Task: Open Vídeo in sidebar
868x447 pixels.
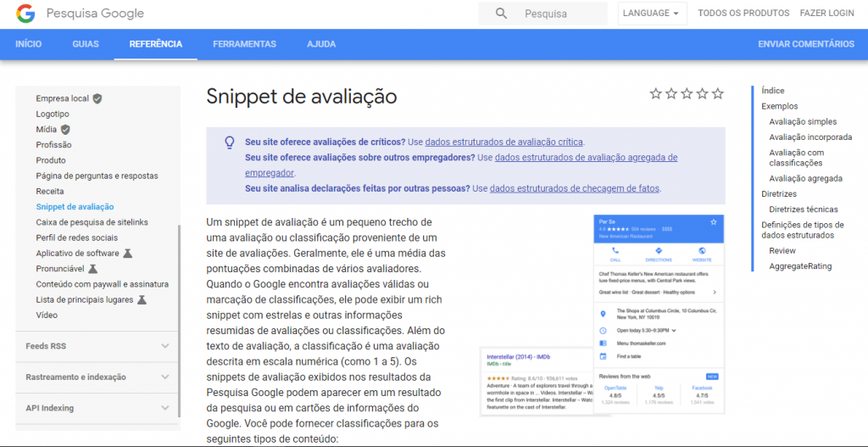Action: click(x=47, y=316)
